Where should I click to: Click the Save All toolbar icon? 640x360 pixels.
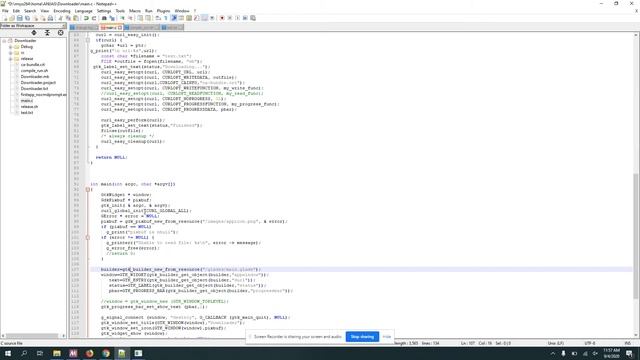point(27,18)
